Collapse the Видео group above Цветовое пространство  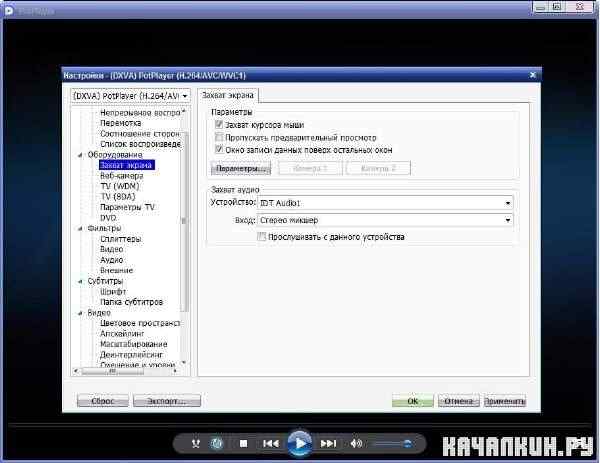point(80,313)
